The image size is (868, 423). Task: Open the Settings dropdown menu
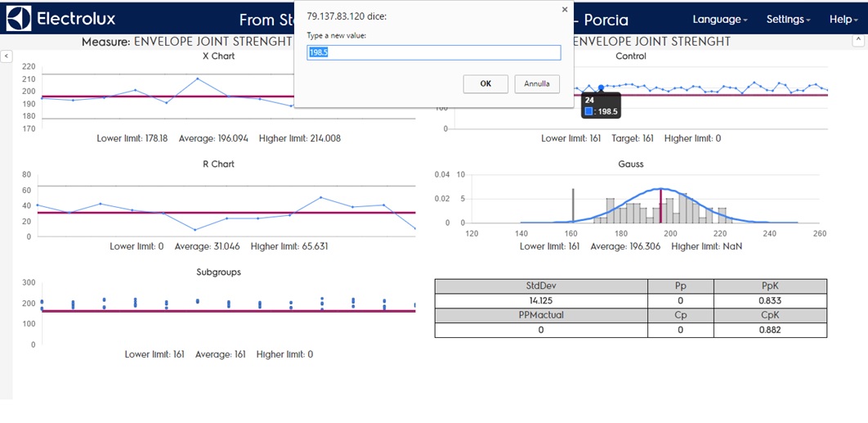[x=788, y=20]
